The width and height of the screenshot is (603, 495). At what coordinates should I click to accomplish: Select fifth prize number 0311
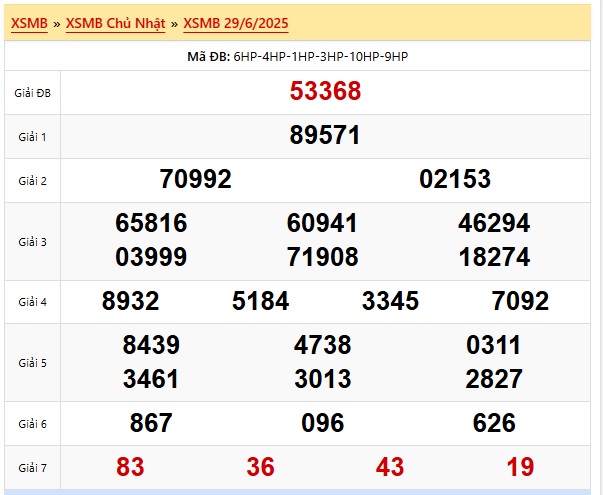coord(494,345)
